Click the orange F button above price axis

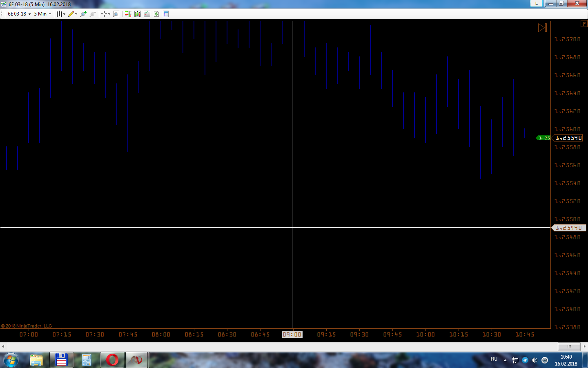(584, 24)
